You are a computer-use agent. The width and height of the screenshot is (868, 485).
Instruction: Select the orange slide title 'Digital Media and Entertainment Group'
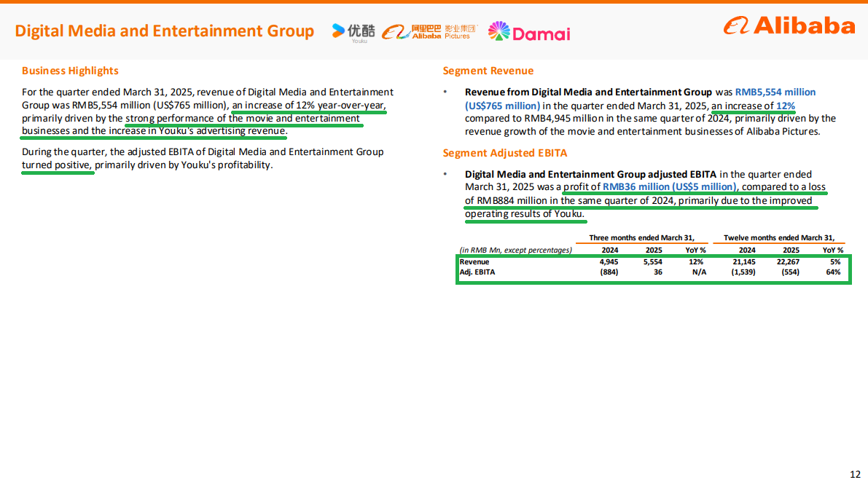click(x=165, y=31)
